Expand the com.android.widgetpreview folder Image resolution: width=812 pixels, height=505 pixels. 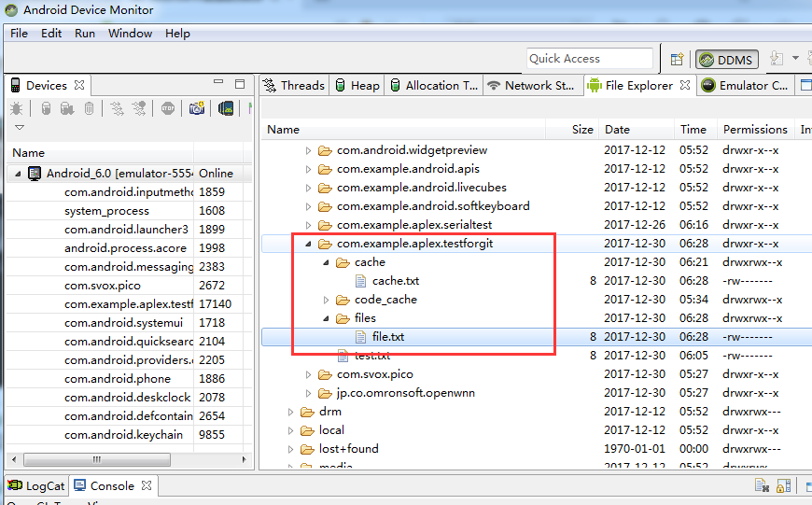pyautogui.click(x=308, y=150)
